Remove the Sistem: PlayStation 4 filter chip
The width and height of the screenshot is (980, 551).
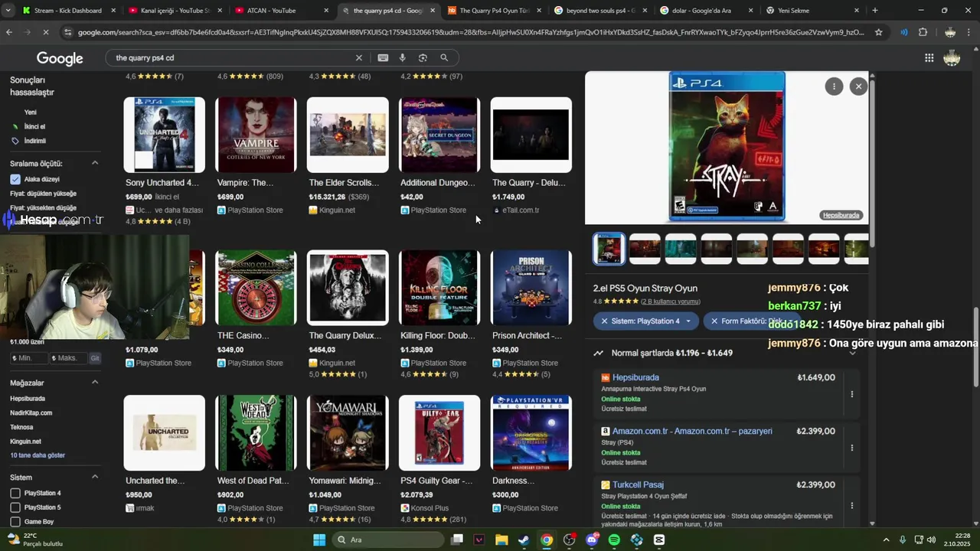coord(604,321)
